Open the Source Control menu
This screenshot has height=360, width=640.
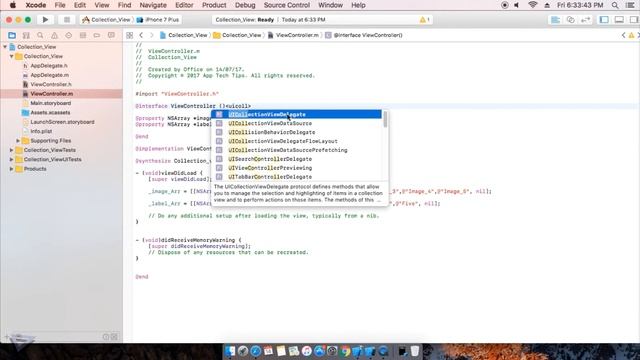pos(287,5)
